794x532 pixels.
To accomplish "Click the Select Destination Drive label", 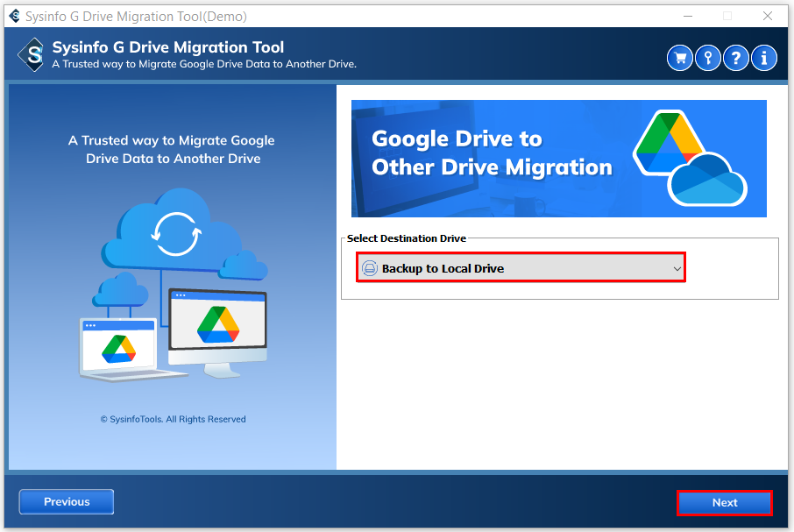I will point(406,238).
